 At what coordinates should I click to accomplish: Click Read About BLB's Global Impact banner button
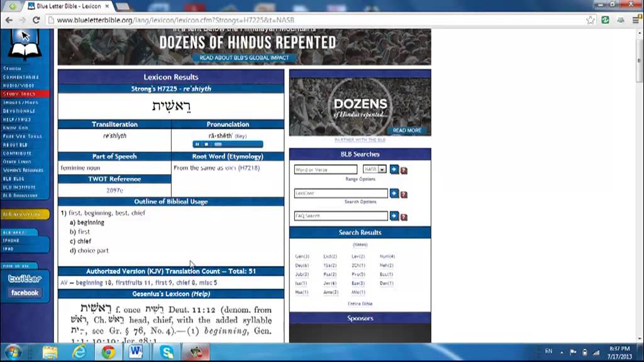click(x=244, y=58)
